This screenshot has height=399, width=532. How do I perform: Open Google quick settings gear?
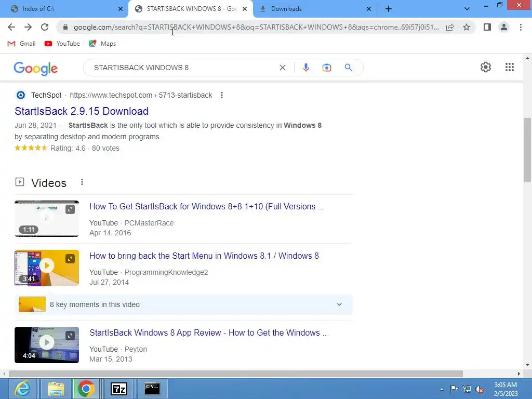(x=486, y=67)
